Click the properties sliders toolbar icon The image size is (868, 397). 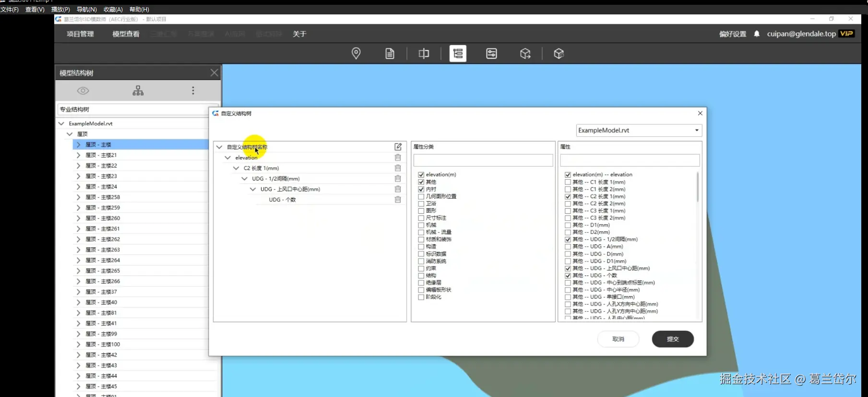click(491, 53)
